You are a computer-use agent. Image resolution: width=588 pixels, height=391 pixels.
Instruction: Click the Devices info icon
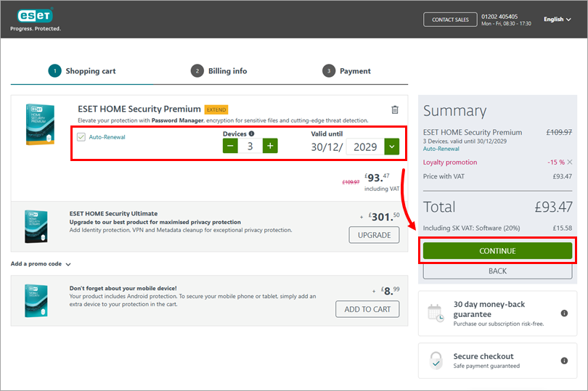(x=252, y=133)
